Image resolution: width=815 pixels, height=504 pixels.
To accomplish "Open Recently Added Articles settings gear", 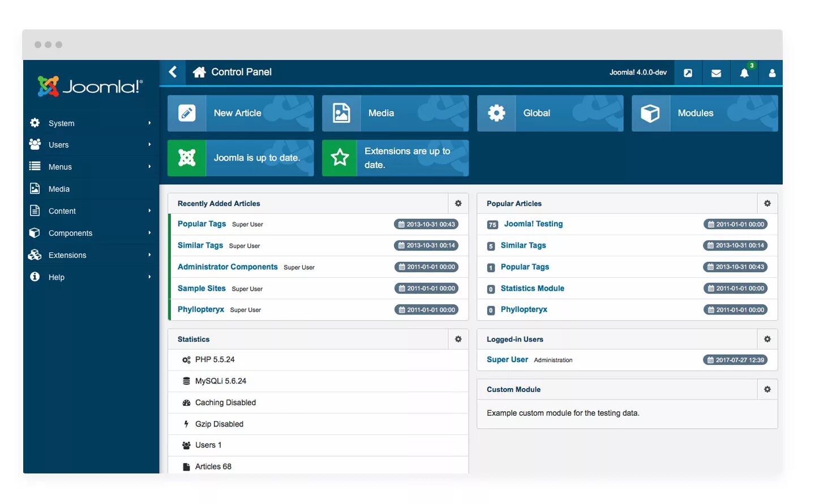I will pyautogui.click(x=458, y=204).
